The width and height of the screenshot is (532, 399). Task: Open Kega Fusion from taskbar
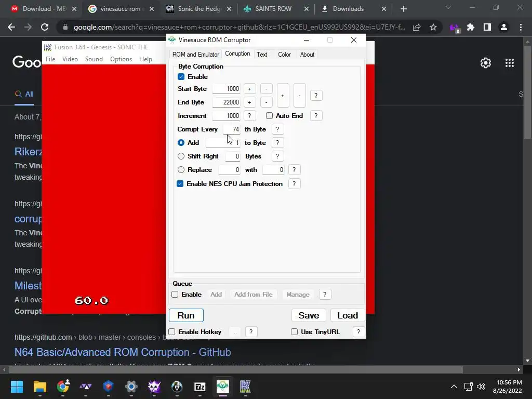pyautogui.click(x=245, y=387)
